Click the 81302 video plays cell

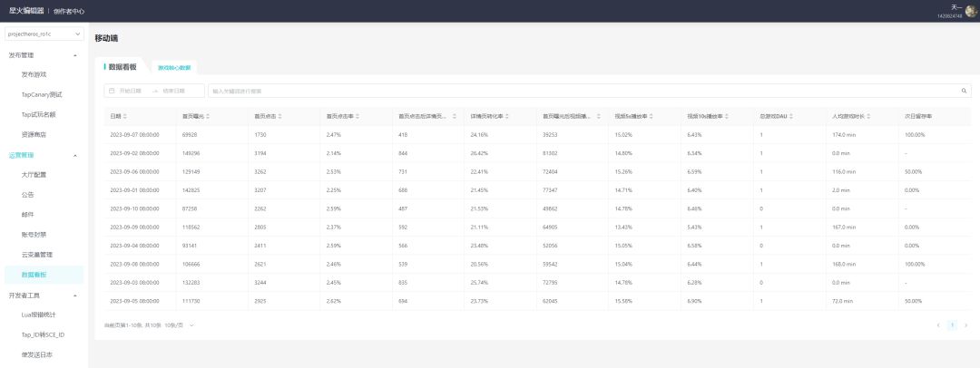(x=550, y=153)
